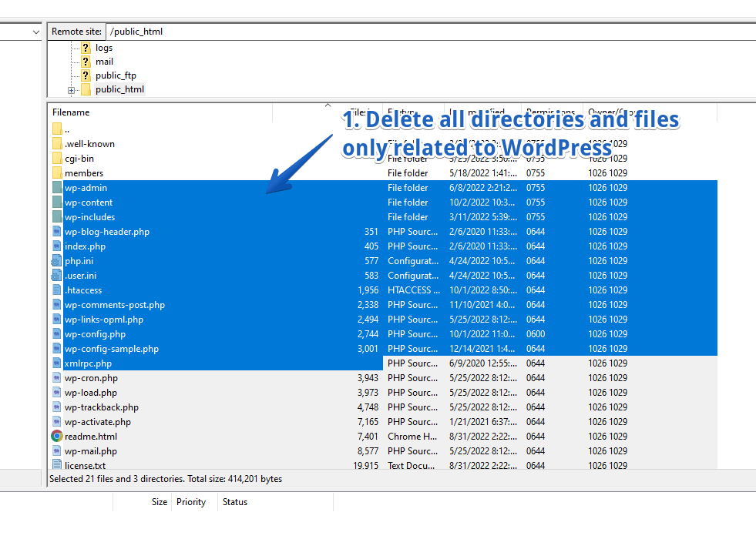Click the readme.html Chrome icon
The height and width of the screenshot is (539, 756).
57,437
